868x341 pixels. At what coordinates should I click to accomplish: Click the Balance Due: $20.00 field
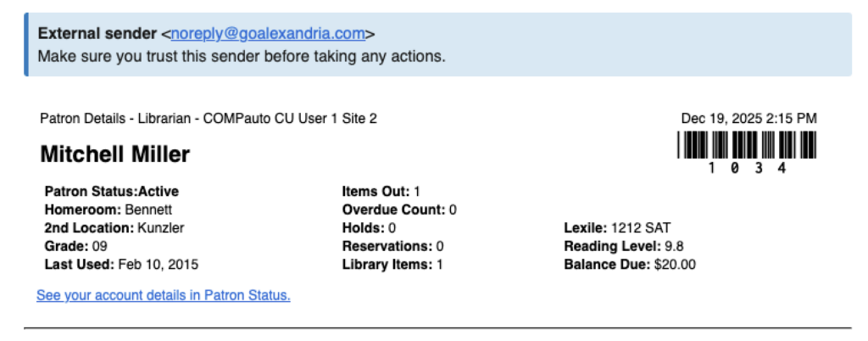click(x=629, y=265)
